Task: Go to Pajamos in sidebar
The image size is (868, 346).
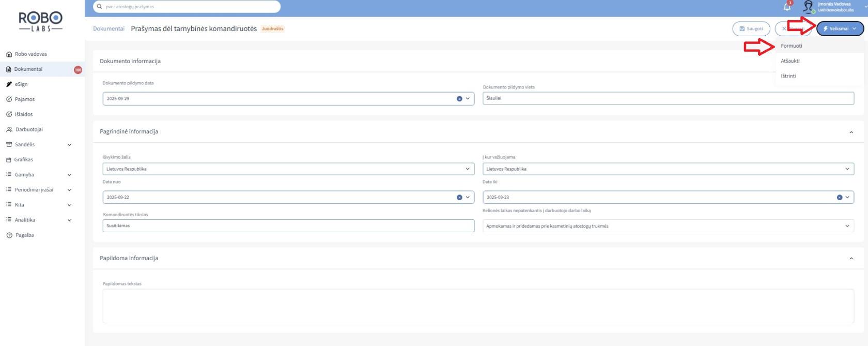Action: pyautogui.click(x=20, y=99)
